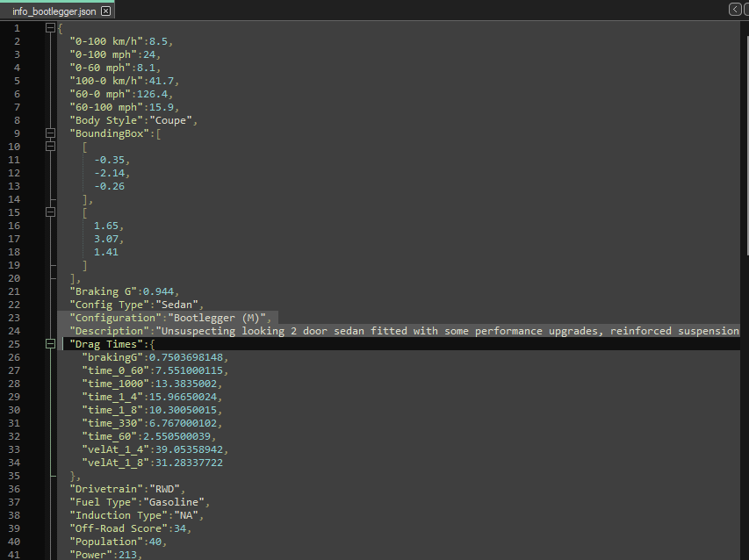
Task: Click the "Bootlegger (M)" string value
Action: (217, 318)
